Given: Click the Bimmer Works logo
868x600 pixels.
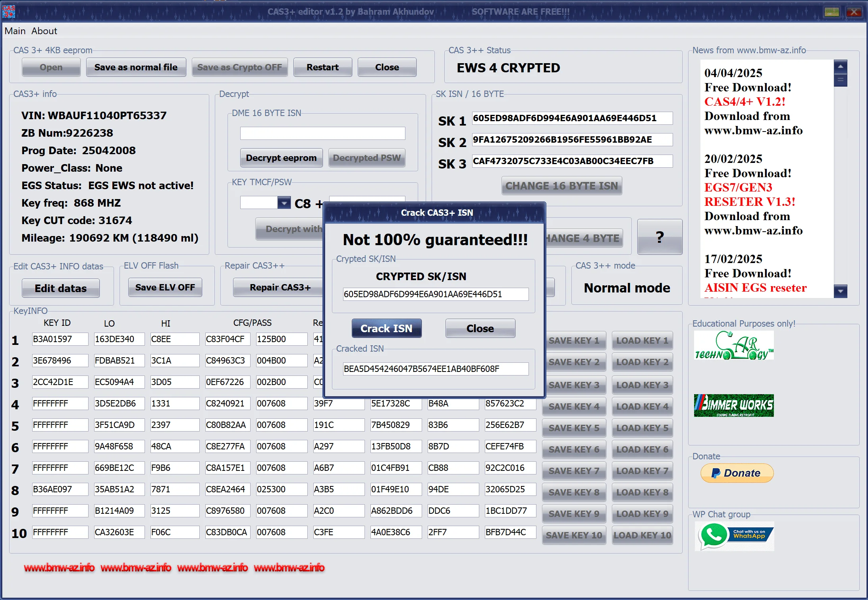Looking at the screenshot, I should coord(734,405).
